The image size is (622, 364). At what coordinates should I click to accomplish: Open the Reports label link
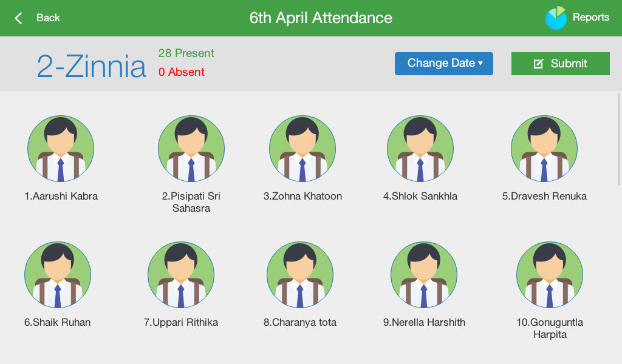coord(591,18)
